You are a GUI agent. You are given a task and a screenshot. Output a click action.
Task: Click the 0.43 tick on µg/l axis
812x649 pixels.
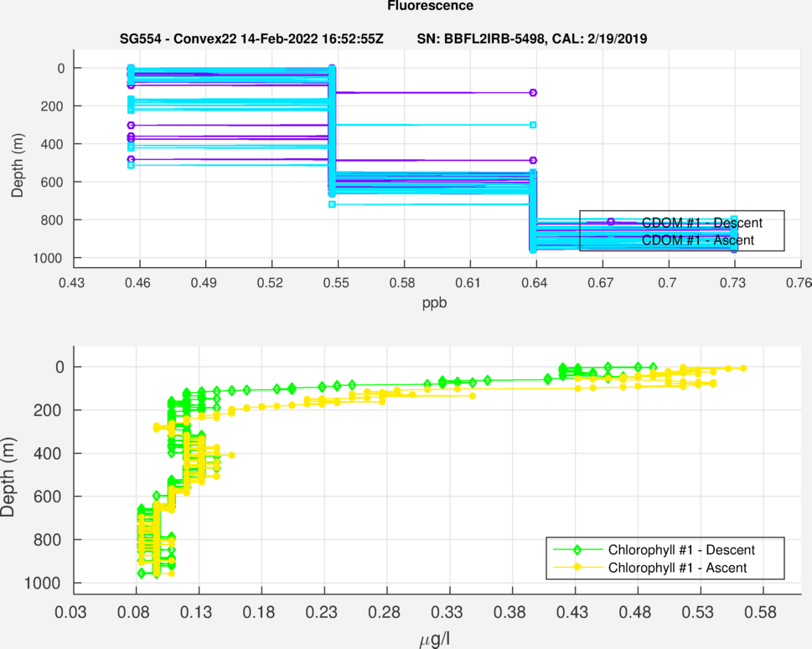click(x=572, y=612)
